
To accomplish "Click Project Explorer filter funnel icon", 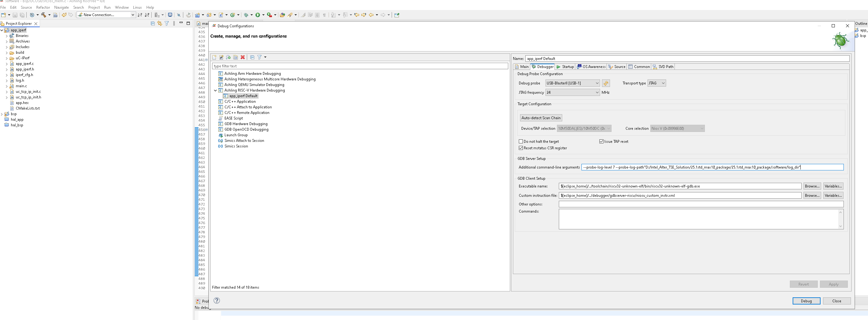I will [167, 23].
